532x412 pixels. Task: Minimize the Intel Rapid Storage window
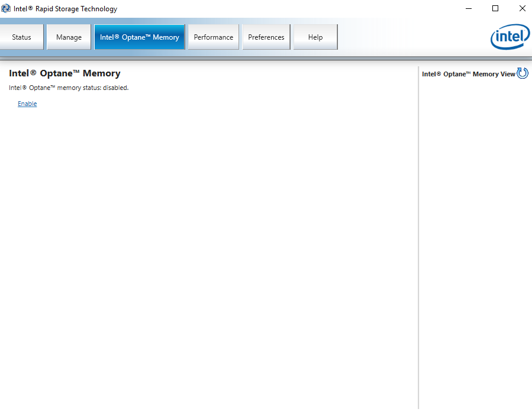(469, 8)
